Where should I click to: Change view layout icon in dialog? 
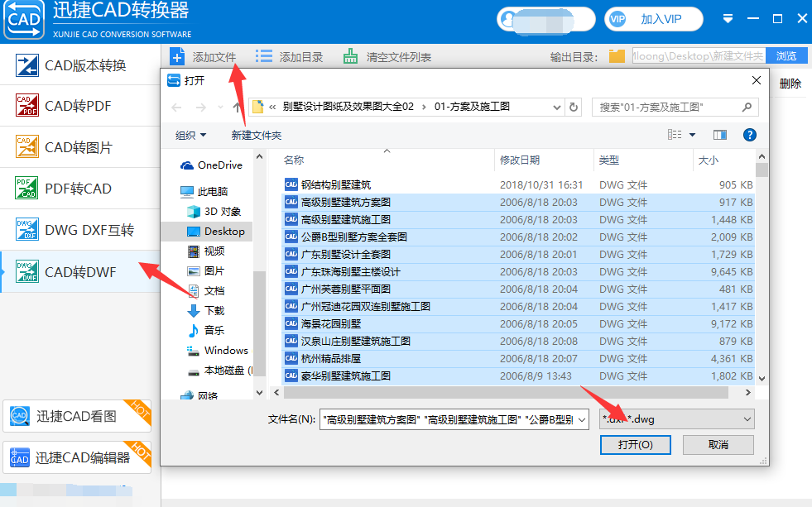[675, 135]
